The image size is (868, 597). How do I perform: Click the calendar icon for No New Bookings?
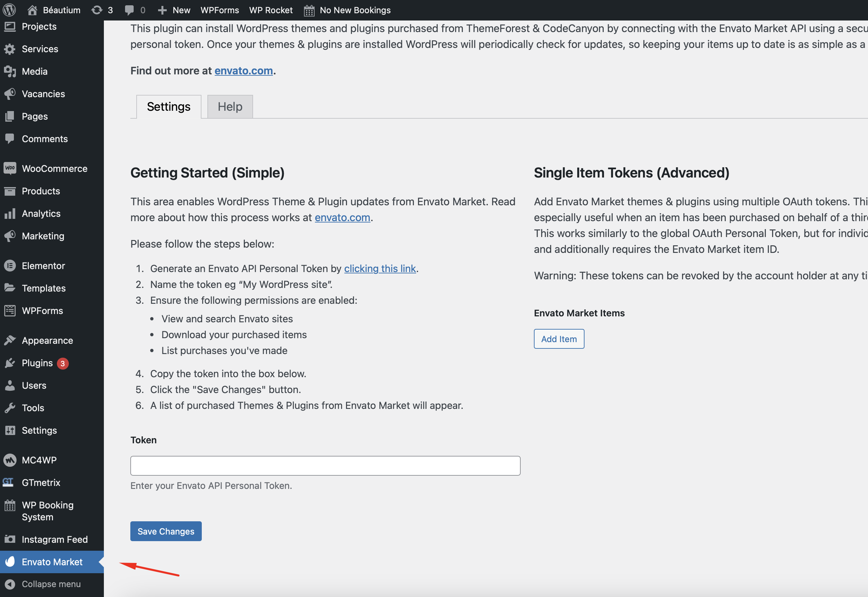pyautogui.click(x=309, y=11)
